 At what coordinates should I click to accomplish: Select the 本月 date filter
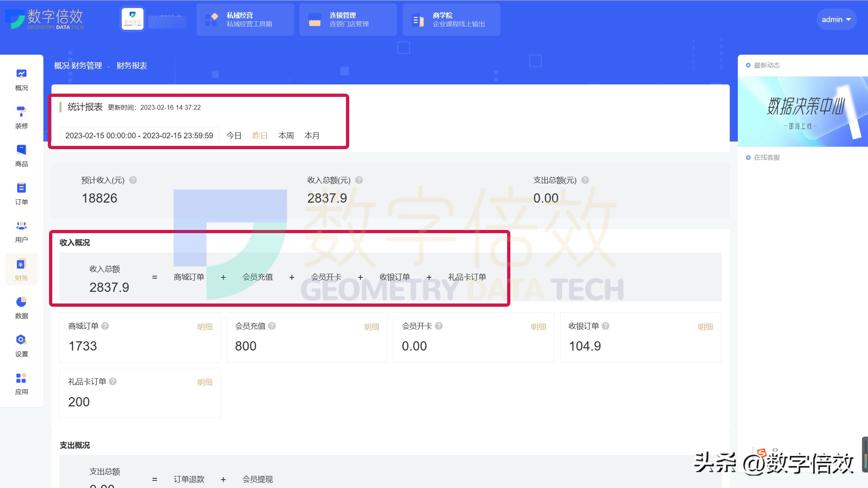pos(313,135)
